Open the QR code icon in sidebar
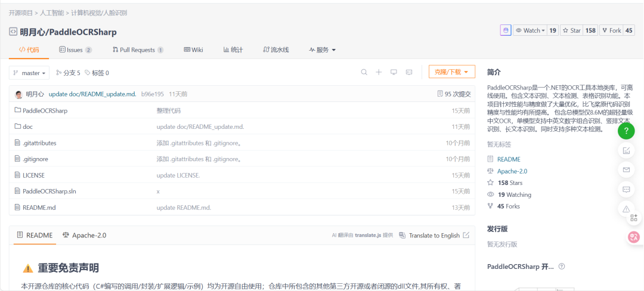The height and width of the screenshot is (291, 644). tap(634, 218)
